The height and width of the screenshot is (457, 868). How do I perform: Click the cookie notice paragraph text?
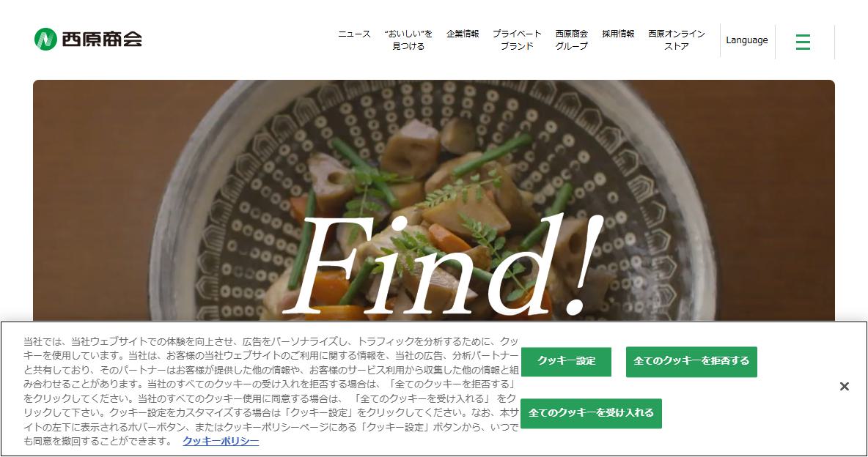click(x=271, y=391)
